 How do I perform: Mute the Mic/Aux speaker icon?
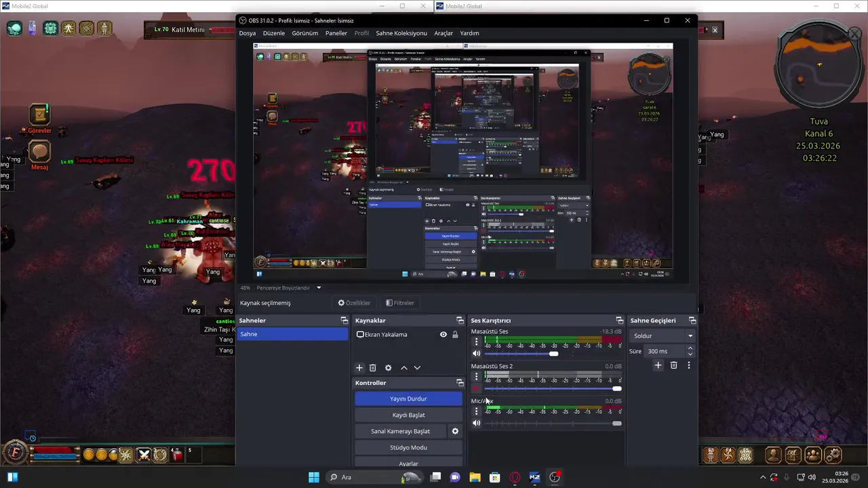click(x=476, y=423)
